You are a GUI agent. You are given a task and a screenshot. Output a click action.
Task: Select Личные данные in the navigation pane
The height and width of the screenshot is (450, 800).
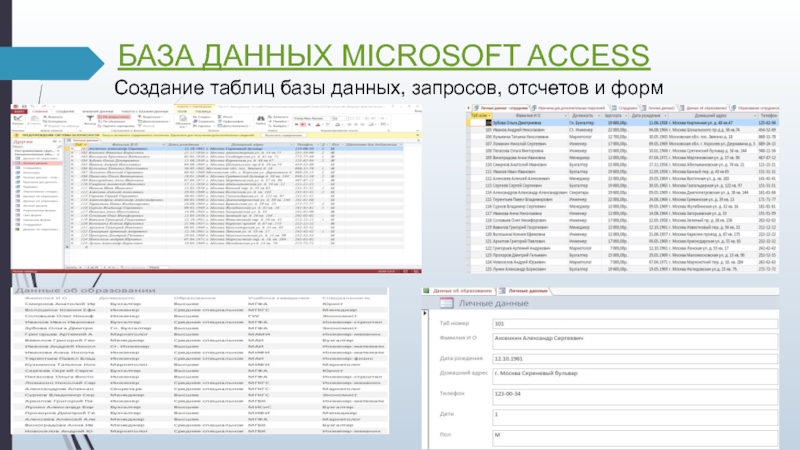tap(36, 164)
